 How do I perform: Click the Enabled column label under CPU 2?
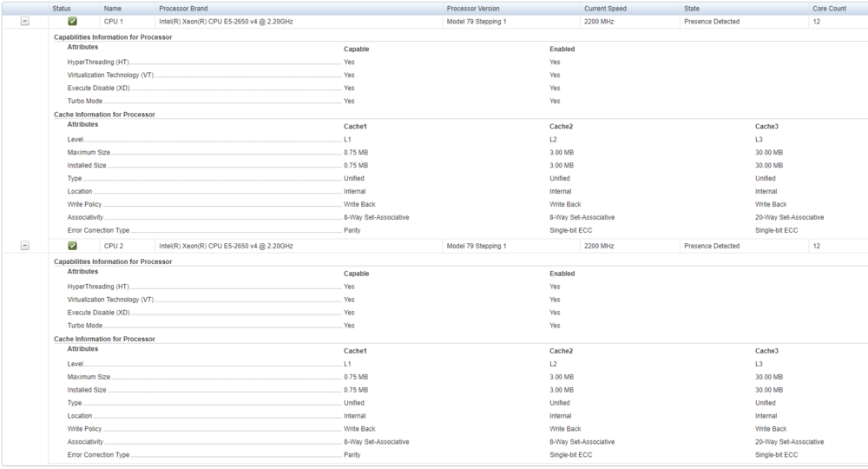click(x=562, y=274)
